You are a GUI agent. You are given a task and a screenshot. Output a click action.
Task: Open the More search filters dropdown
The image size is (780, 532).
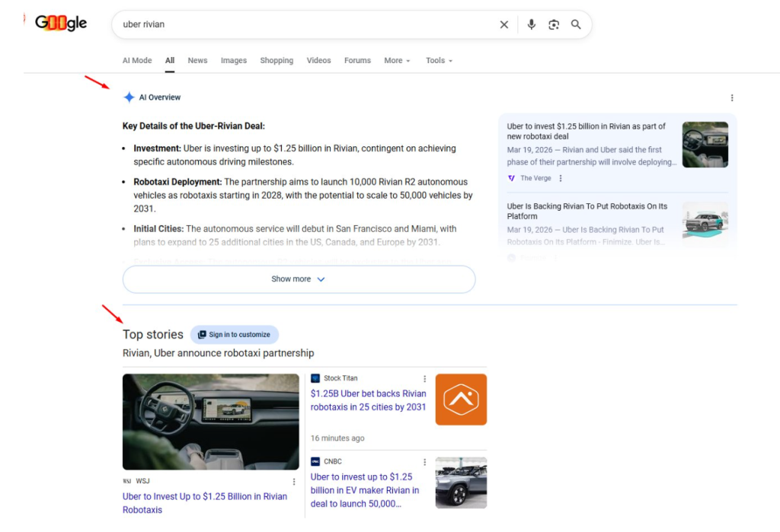[x=397, y=60]
